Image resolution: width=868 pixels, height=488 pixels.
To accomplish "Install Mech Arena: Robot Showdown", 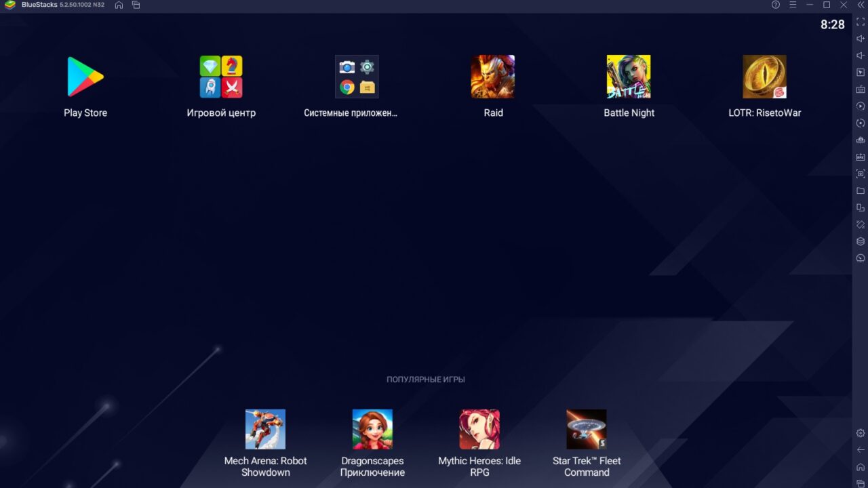I will [265, 428].
